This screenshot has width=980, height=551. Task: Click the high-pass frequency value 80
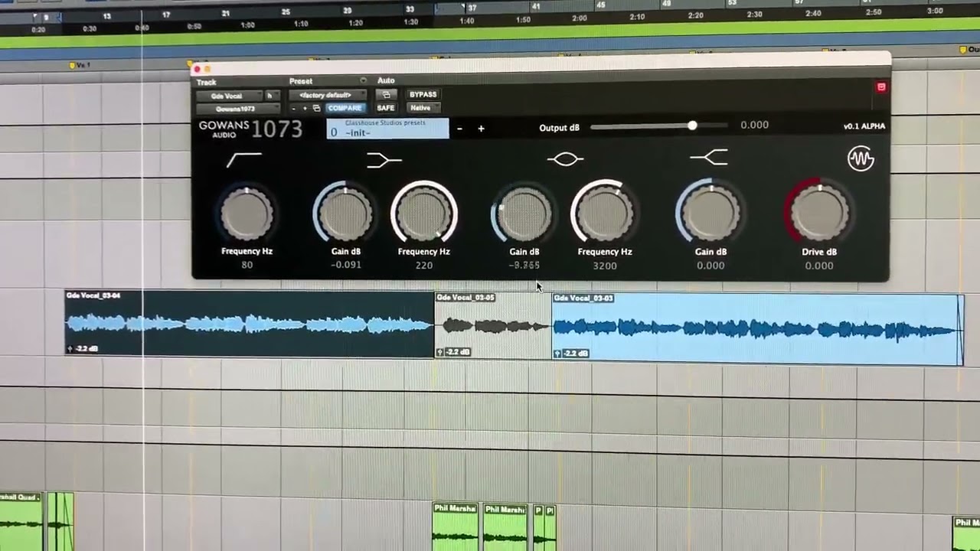247,265
